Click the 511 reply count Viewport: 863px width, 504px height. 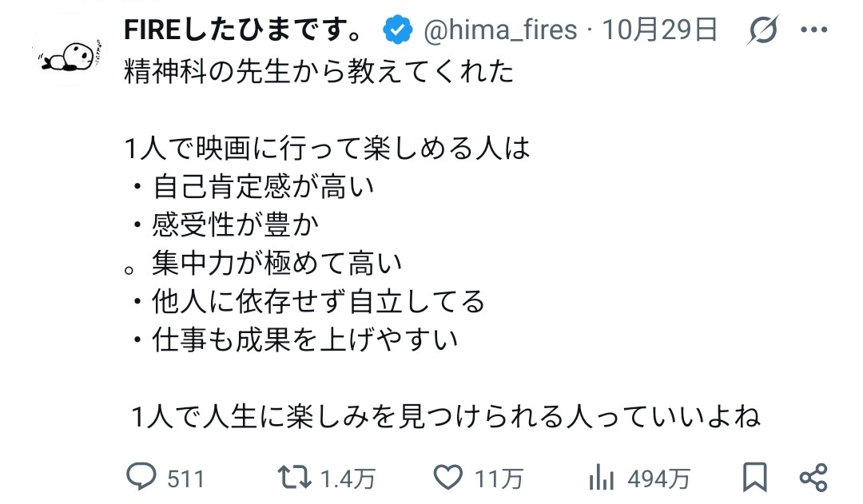point(185,478)
